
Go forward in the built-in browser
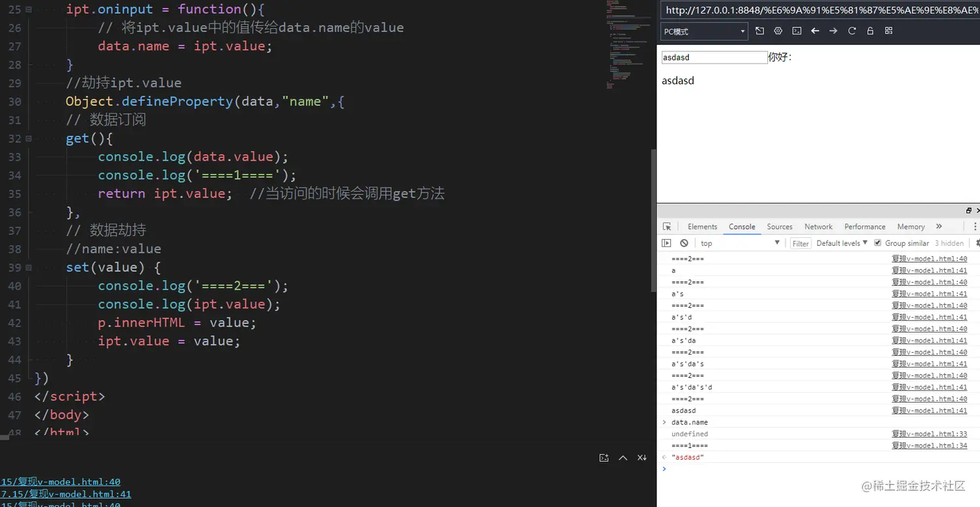tap(834, 31)
